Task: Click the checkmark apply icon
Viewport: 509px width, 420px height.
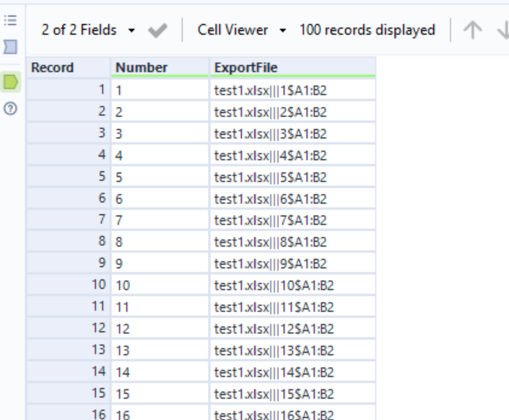Action: (157, 30)
